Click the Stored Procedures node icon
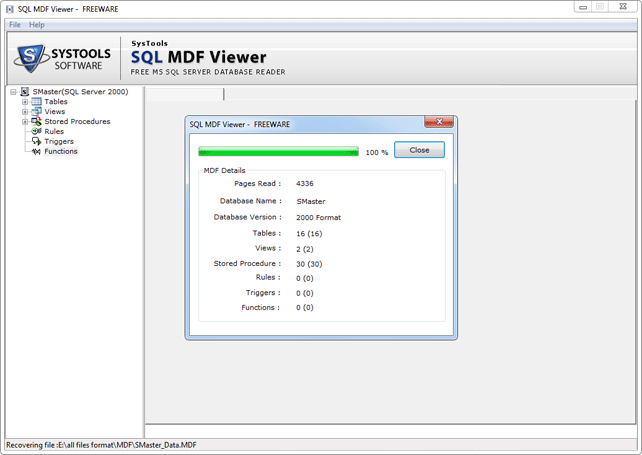 click(x=36, y=121)
